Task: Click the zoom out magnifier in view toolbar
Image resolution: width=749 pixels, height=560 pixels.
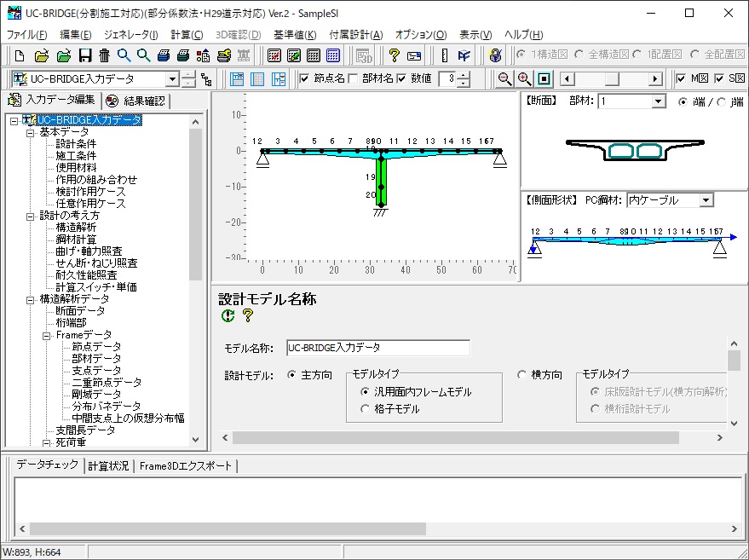Action: tap(505, 79)
